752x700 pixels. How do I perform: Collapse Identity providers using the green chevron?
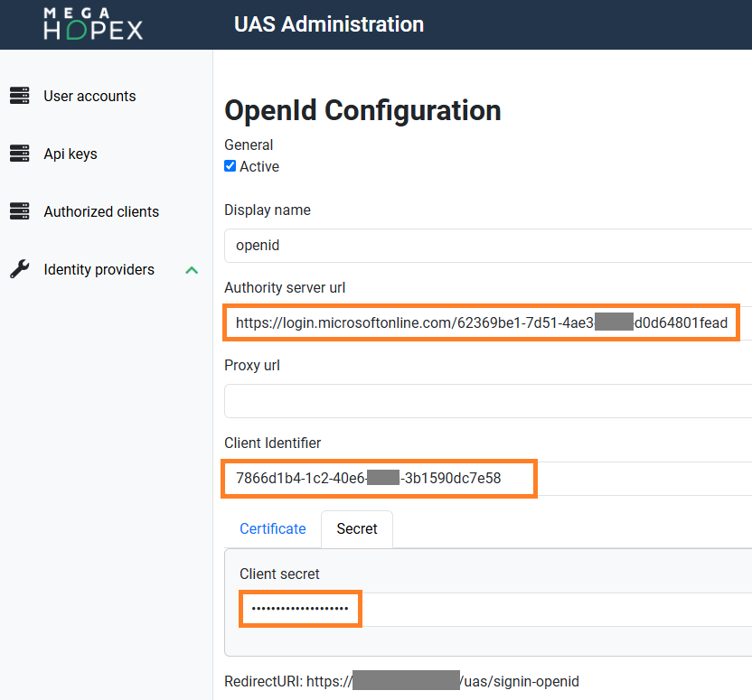pos(192,270)
